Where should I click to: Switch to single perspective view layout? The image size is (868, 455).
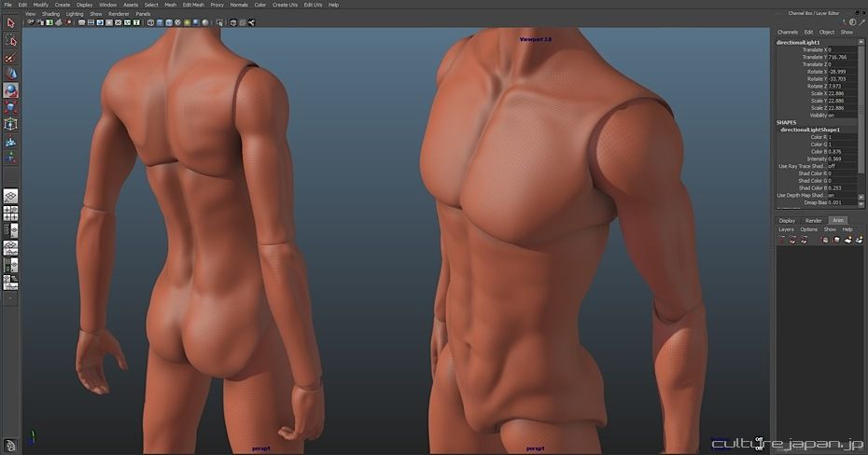10,197
